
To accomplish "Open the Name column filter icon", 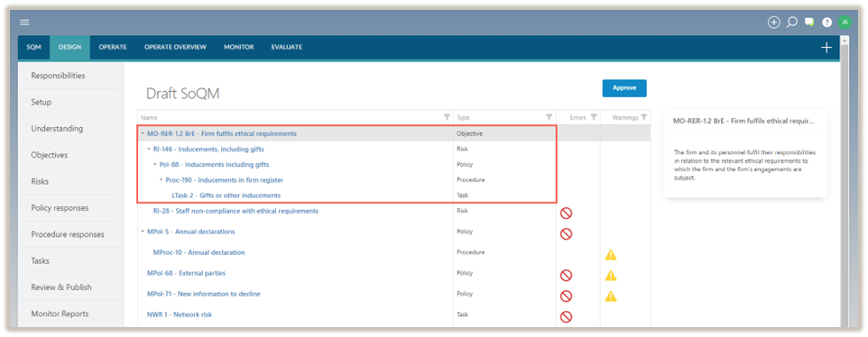I will tap(447, 117).
